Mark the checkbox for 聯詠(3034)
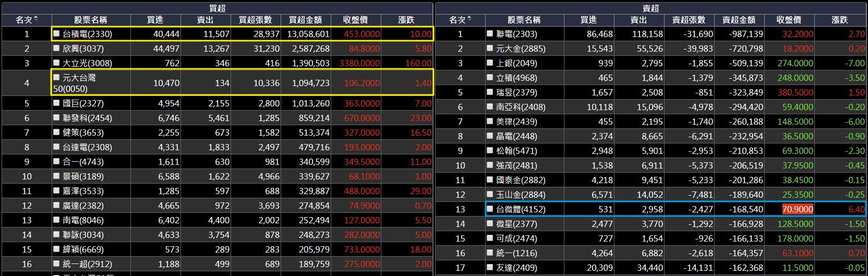Image resolution: width=868 pixels, height=276 pixels. click(56, 234)
